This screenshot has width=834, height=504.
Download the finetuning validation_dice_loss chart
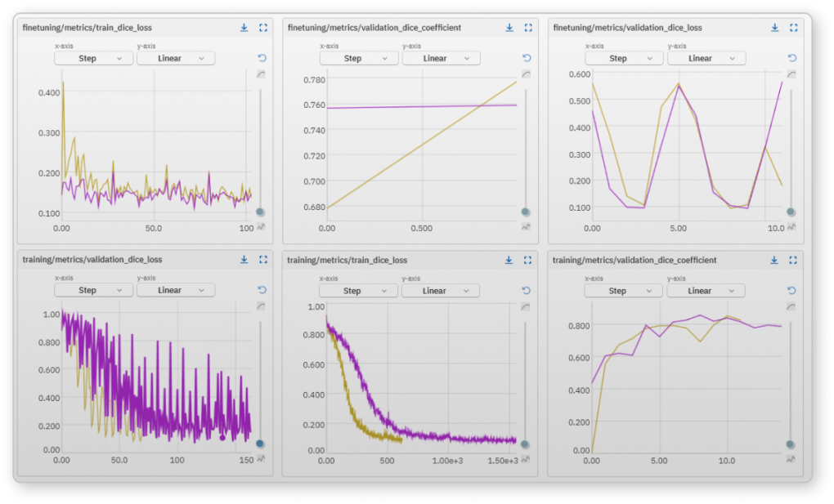(x=775, y=28)
